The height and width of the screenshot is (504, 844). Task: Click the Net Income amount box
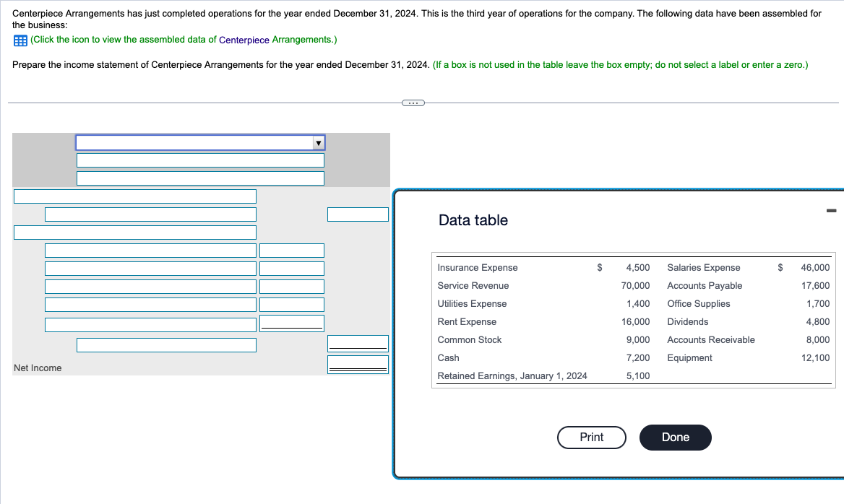358,365
